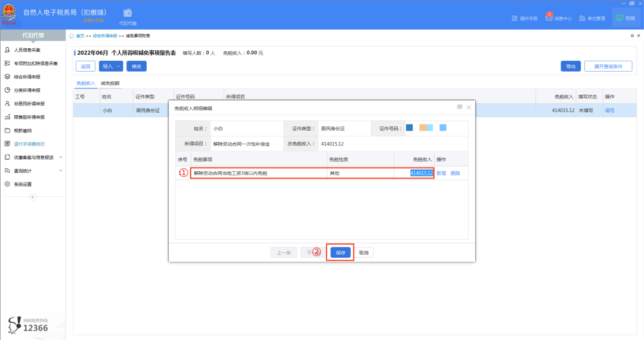The width and height of the screenshot is (644, 340).
Task: Click the 新增 link in dialog row
Action: pyautogui.click(x=441, y=173)
